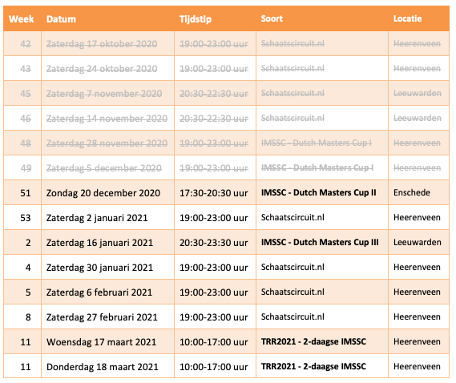Click the Woensdag 17 maart 2021 date
The image size is (456, 383).
(101, 342)
